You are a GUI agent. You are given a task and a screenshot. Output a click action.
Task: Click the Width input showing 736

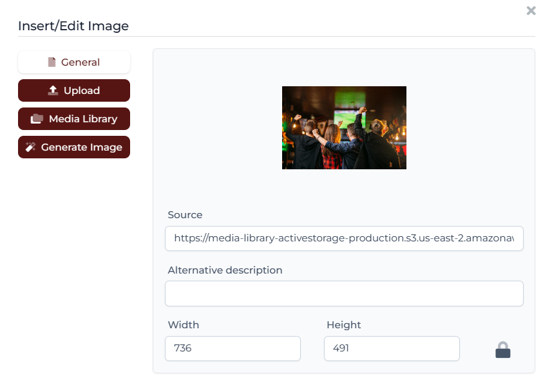(x=233, y=348)
